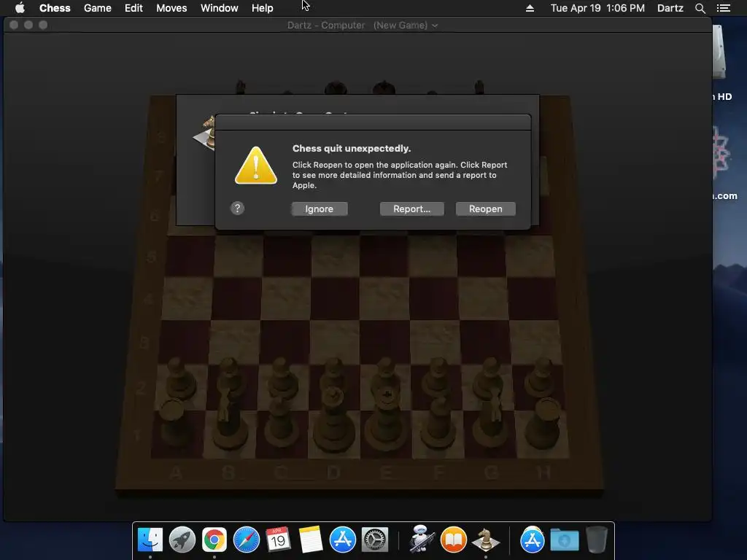Launch Google Chrome from the Dock
Screen dimensions: 747x560
click(x=214, y=540)
